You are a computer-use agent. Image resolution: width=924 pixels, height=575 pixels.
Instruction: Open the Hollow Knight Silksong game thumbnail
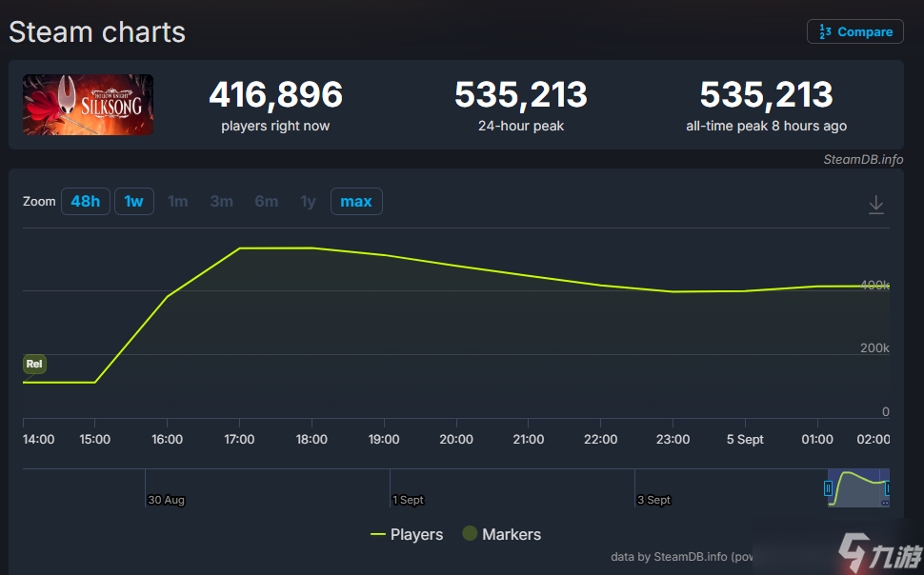89,105
